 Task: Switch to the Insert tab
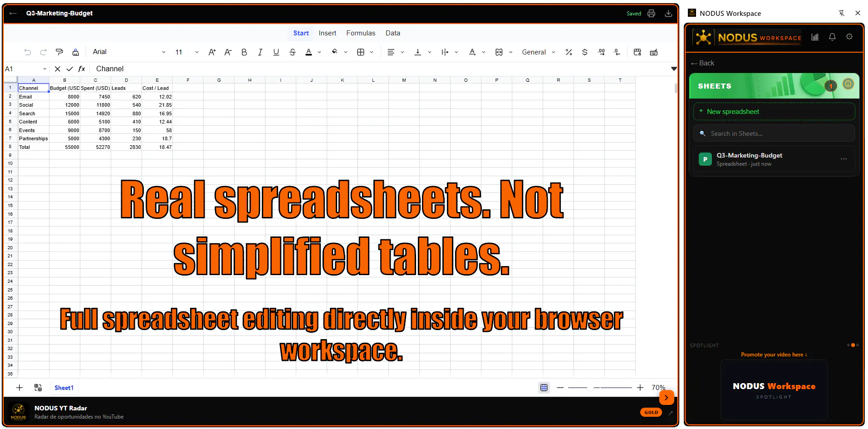328,33
